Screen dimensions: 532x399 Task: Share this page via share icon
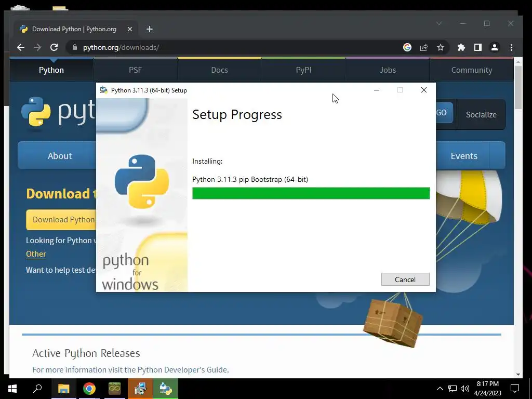(x=424, y=47)
